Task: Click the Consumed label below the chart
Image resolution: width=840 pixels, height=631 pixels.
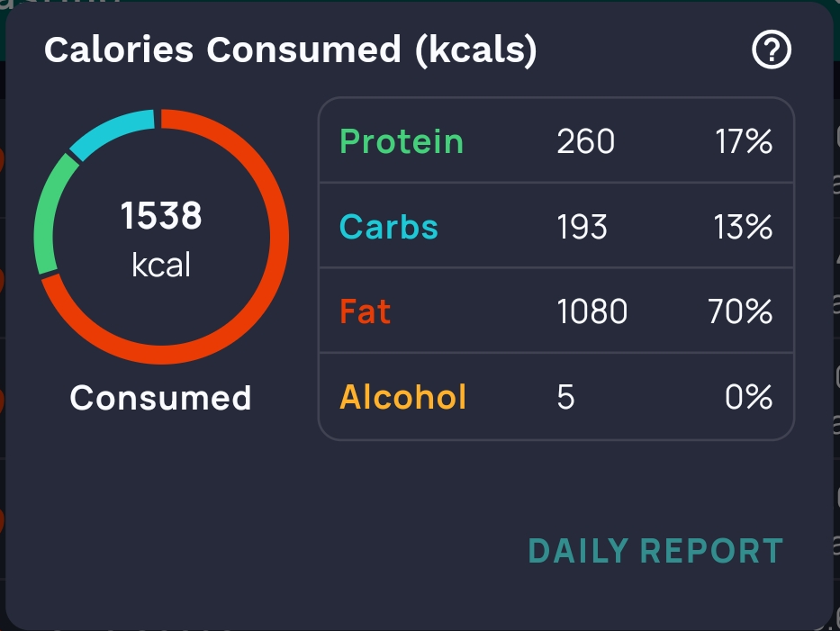Action: (161, 397)
